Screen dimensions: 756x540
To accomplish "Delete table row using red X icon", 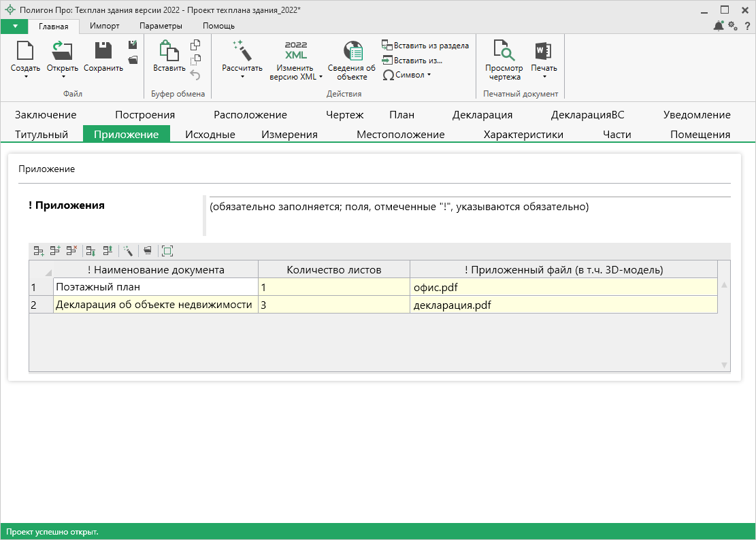I will (71, 251).
